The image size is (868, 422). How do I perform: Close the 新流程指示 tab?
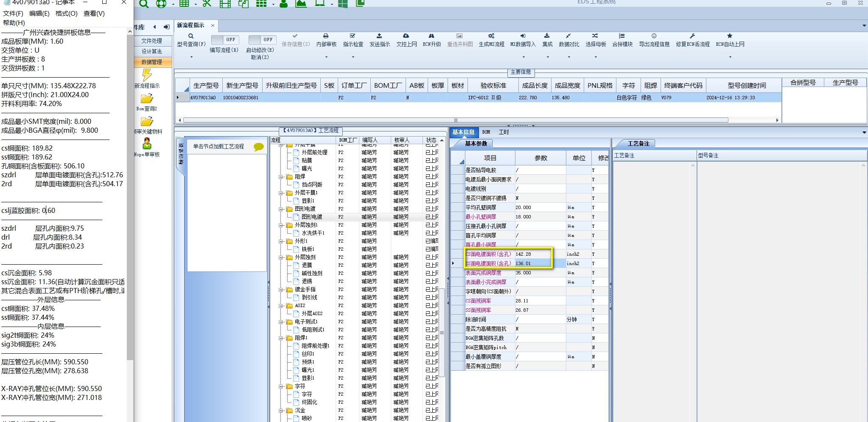pyautogui.click(x=213, y=25)
